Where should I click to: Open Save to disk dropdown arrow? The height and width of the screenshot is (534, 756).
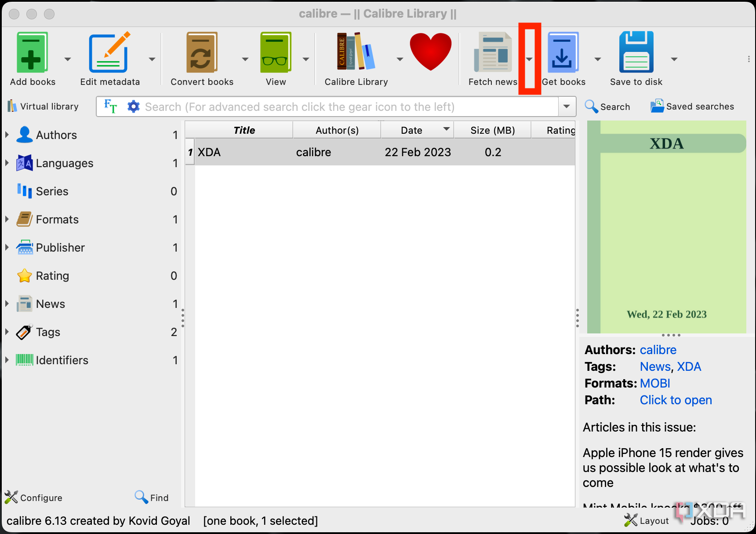(x=674, y=59)
